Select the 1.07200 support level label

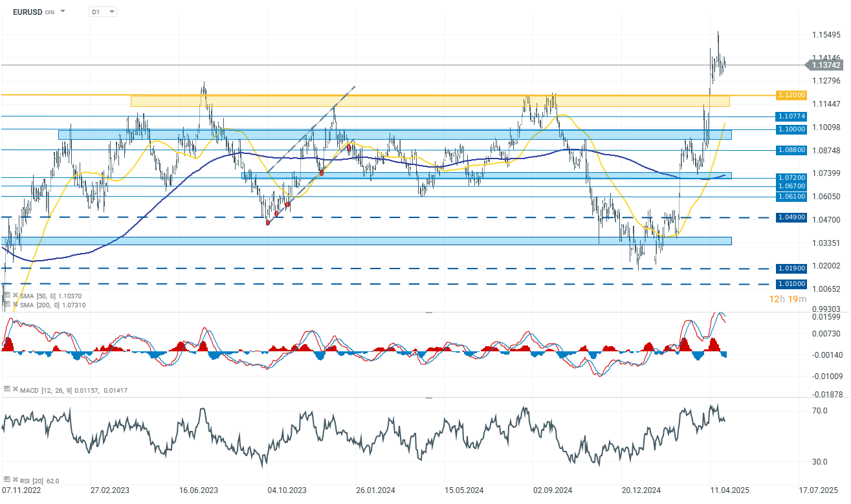[791, 177]
